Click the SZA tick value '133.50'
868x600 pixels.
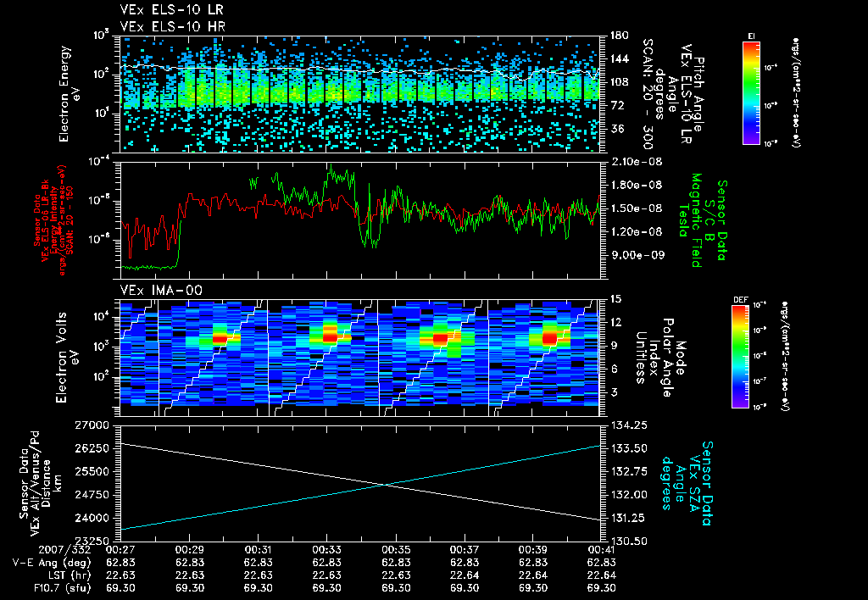[x=630, y=448]
